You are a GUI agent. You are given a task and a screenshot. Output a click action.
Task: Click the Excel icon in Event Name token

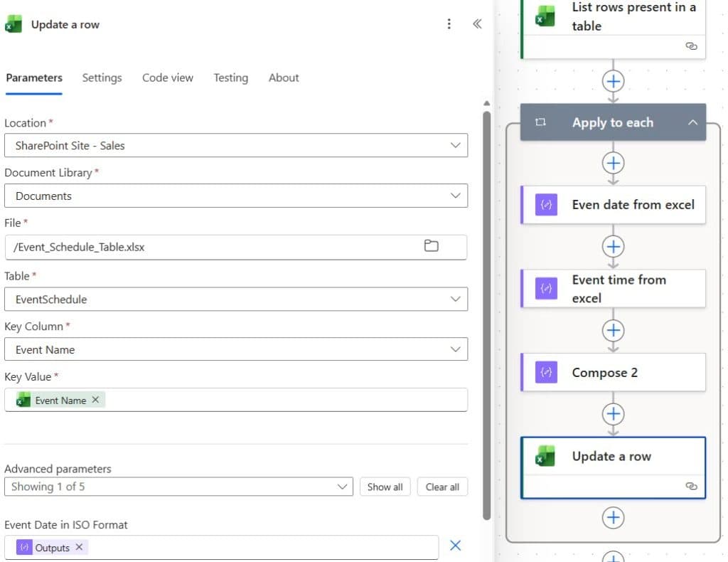point(23,399)
